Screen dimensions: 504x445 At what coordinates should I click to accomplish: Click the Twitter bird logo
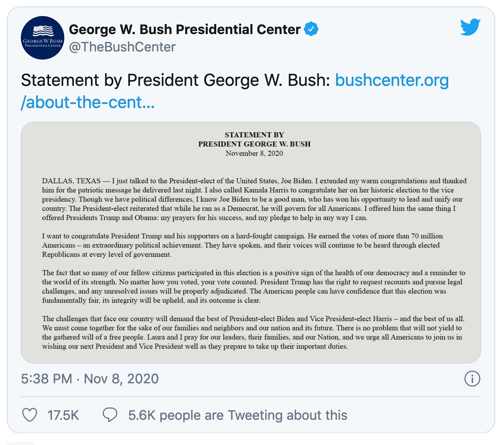coord(470,27)
